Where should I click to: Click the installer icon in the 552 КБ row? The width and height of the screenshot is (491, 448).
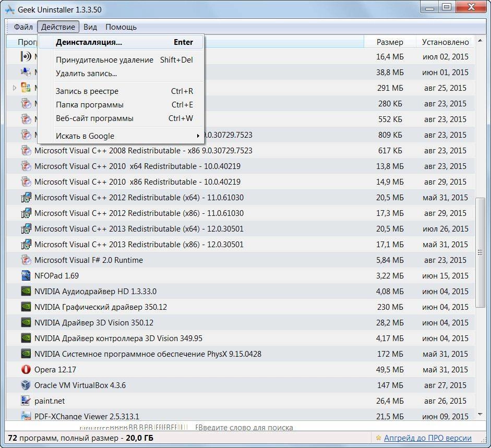26,119
